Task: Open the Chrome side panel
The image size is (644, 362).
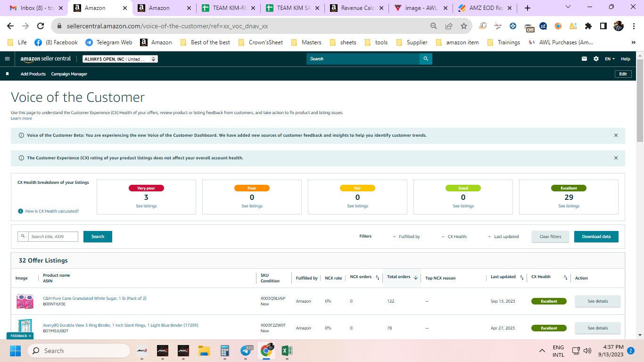Action: click(603, 26)
